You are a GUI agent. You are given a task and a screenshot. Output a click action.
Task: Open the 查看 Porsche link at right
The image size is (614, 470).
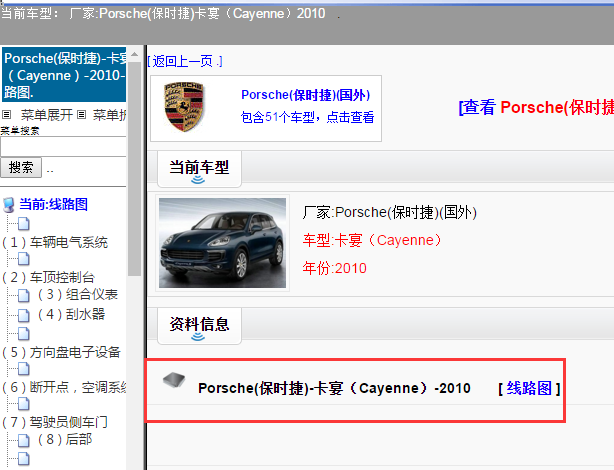[536, 107]
